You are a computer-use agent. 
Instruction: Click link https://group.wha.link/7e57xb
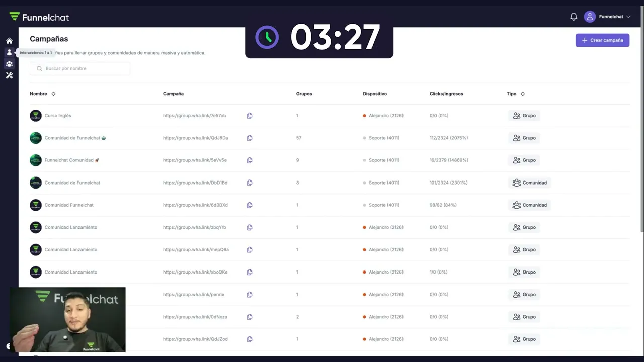pyautogui.click(x=195, y=116)
